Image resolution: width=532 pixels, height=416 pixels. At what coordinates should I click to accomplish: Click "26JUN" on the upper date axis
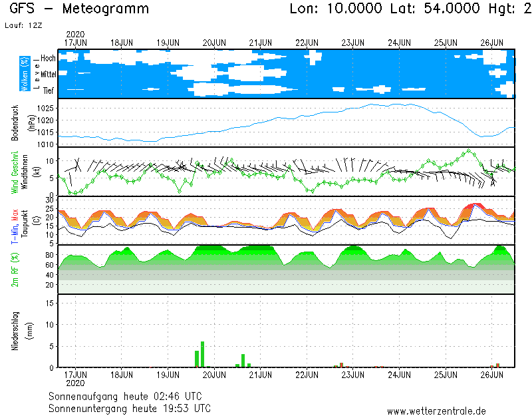[491, 43]
